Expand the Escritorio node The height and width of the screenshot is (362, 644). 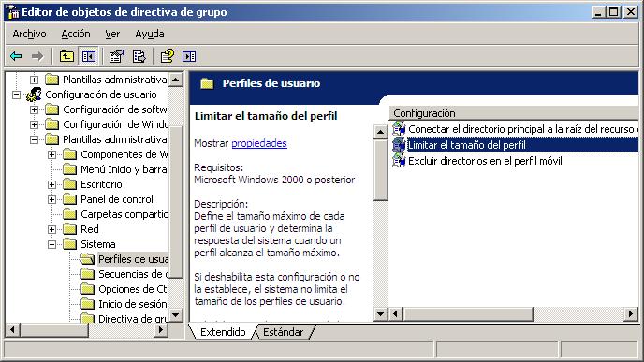click(51, 184)
